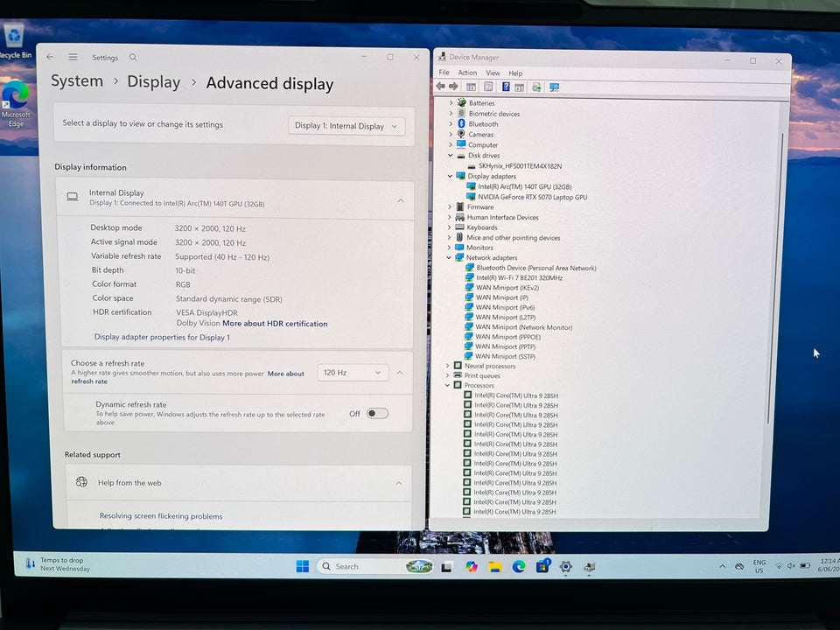Expand the Neural processors node
The image size is (840, 630).
(447, 366)
